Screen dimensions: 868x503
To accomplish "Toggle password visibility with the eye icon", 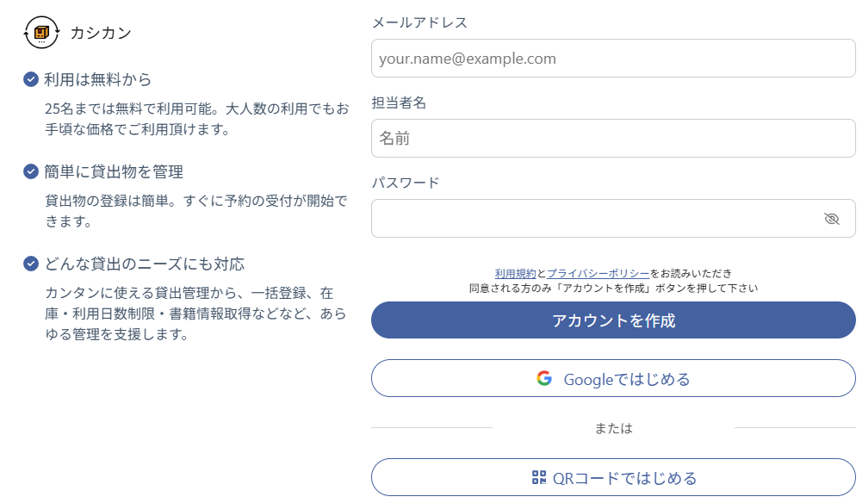I will click(x=831, y=219).
